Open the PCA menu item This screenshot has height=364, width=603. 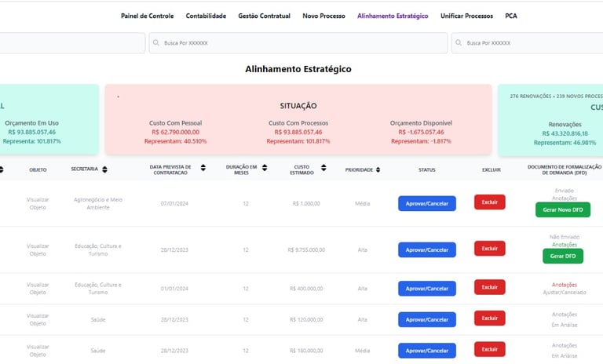pyautogui.click(x=511, y=16)
